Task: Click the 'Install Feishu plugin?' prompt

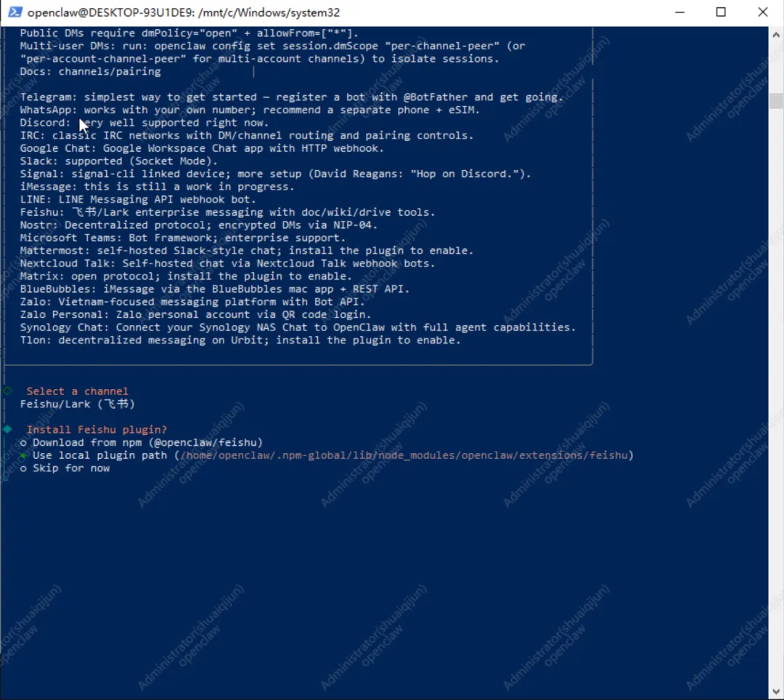Action: click(97, 429)
